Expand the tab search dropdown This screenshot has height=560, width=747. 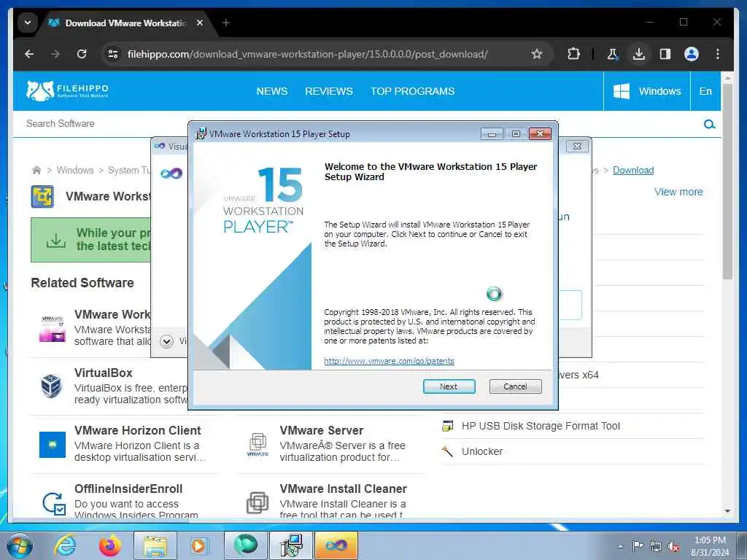28,23
